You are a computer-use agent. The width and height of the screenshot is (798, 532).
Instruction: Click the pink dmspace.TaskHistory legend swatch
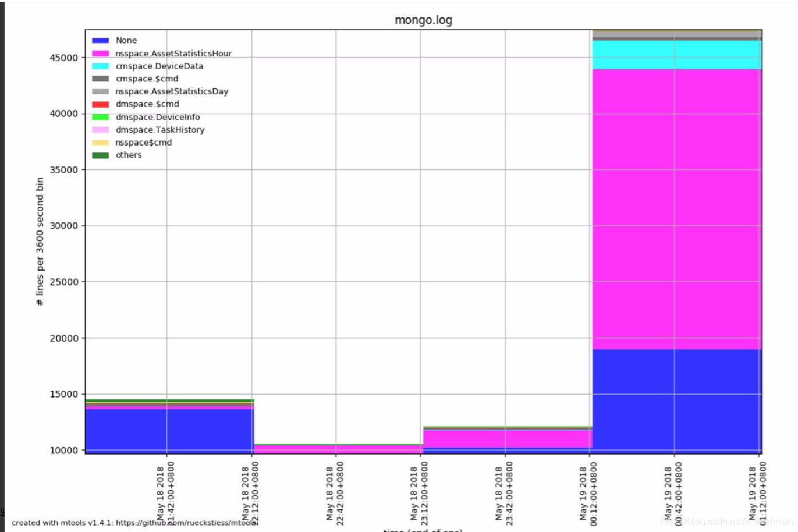tap(100, 130)
